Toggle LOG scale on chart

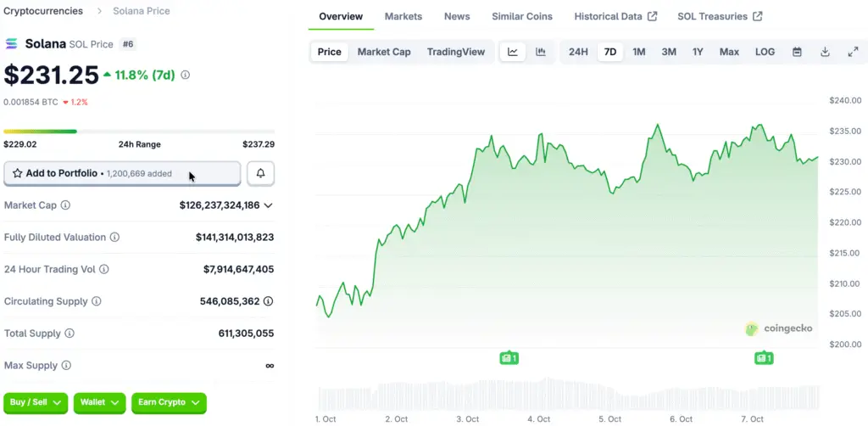[765, 52]
